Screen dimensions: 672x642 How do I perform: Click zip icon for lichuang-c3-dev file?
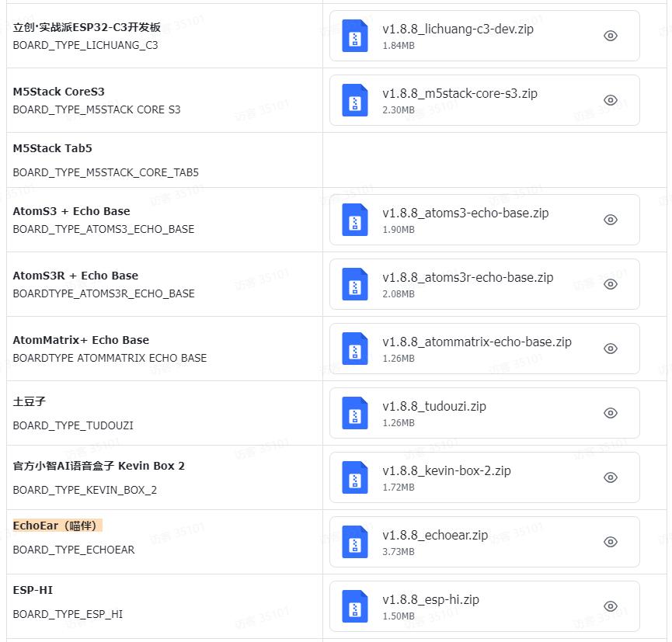[x=355, y=36]
